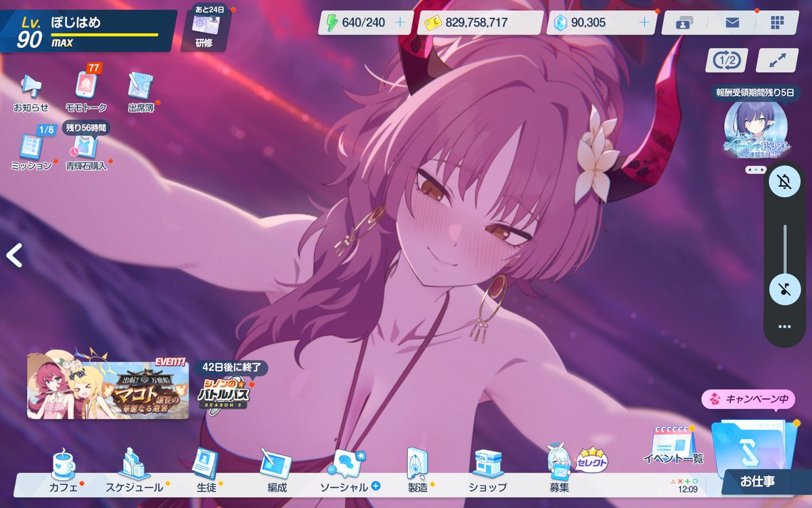Open the セレクト select recruitment badge
Image resolution: width=812 pixels, height=508 pixels.
pyautogui.click(x=592, y=461)
